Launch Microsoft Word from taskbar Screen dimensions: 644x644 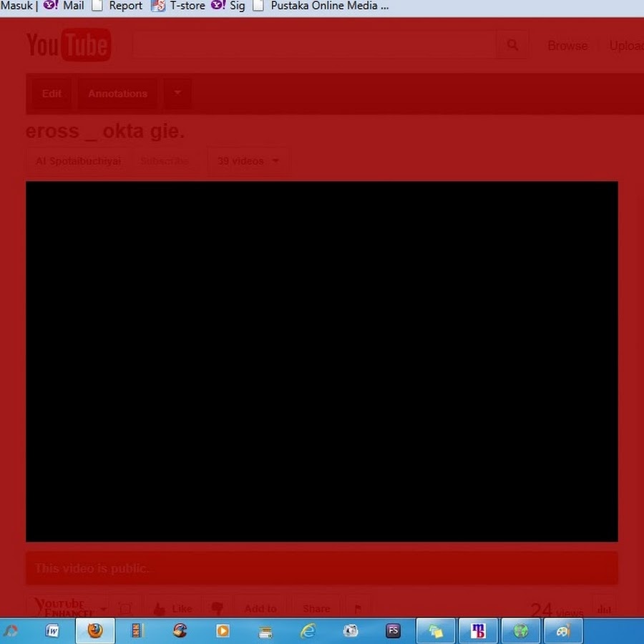coord(52,630)
